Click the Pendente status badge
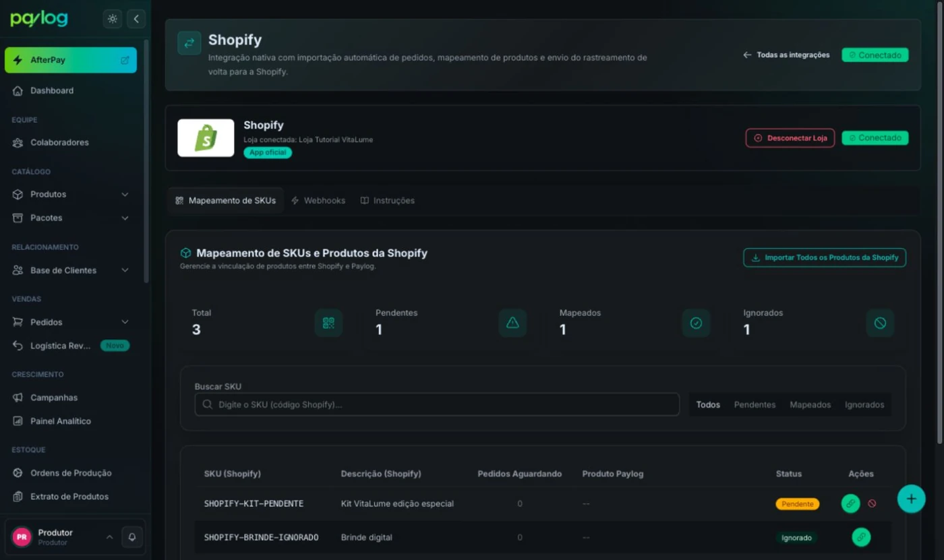Image resolution: width=944 pixels, height=560 pixels. pyautogui.click(x=797, y=504)
